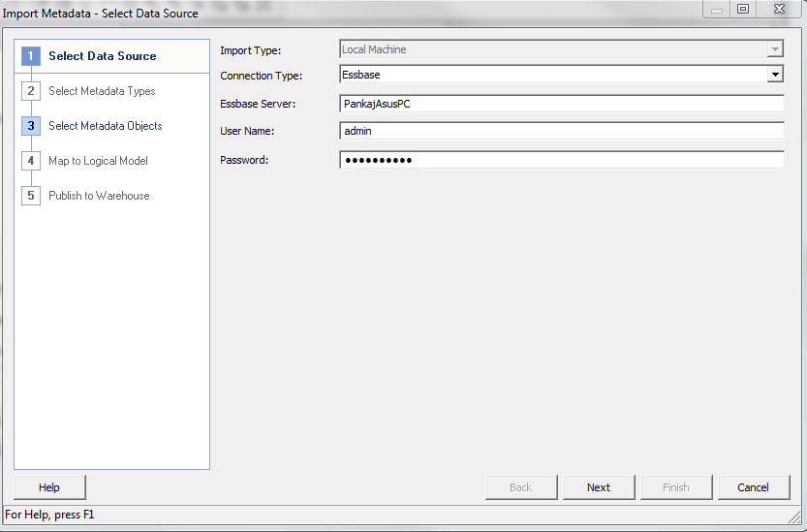This screenshot has height=532, width=807.
Task: Cancel the import wizard
Action: click(754, 487)
